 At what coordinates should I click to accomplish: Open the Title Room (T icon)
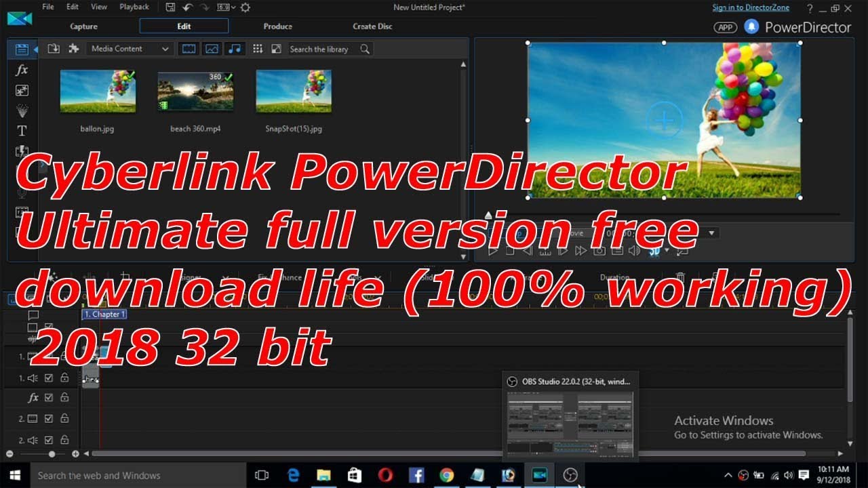pos(22,131)
